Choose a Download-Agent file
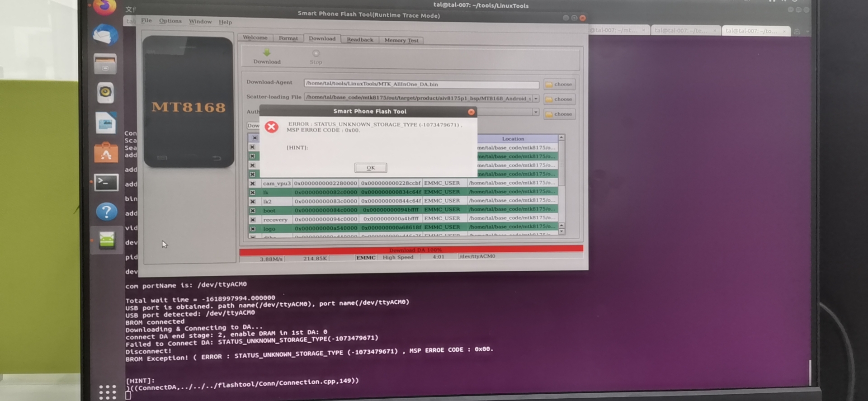The width and height of the screenshot is (868, 401). (560, 84)
